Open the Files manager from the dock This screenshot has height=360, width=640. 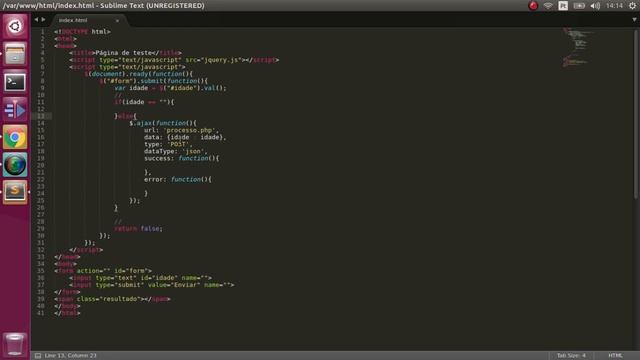(x=15, y=54)
